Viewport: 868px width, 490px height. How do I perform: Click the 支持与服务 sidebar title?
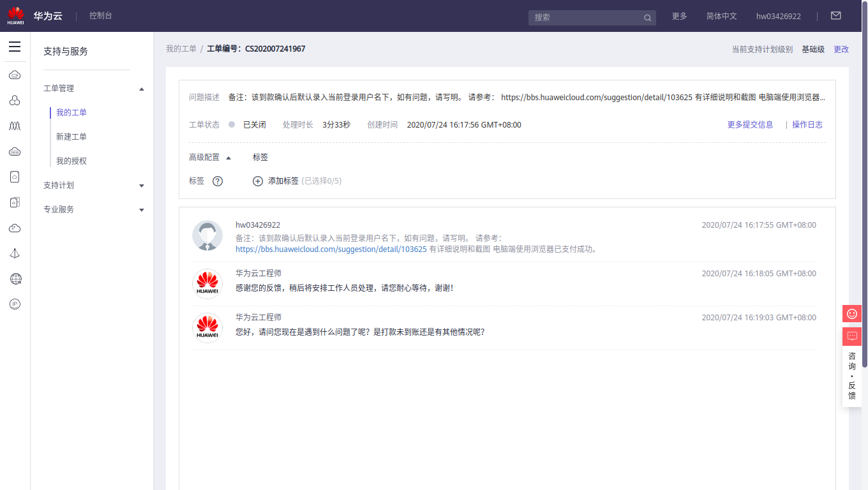tap(66, 51)
